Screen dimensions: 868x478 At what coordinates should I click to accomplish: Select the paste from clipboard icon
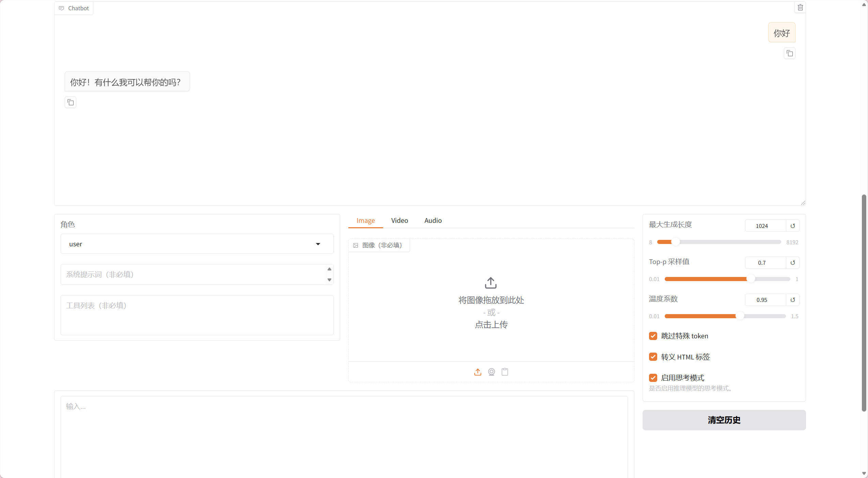505,372
